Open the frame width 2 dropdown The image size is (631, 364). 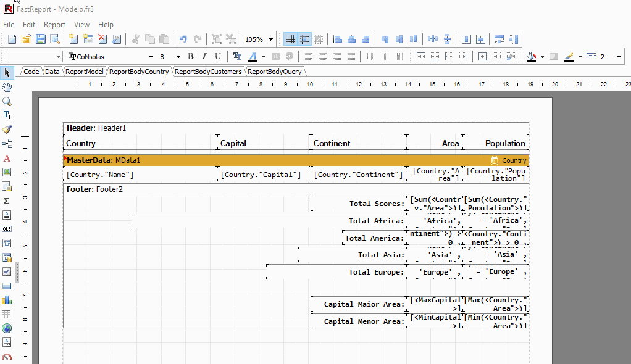[x=619, y=57]
